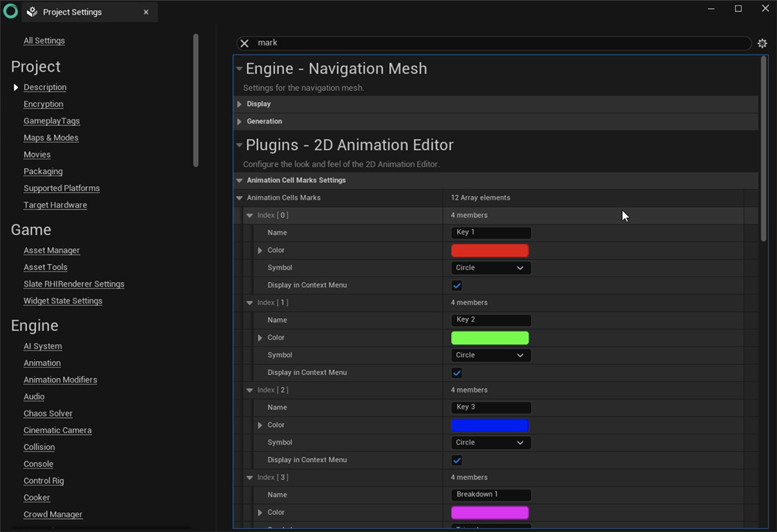Collapse the Index [ 1 ] array element
This screenshot has height=532, width=777.
tap(250, 303)
